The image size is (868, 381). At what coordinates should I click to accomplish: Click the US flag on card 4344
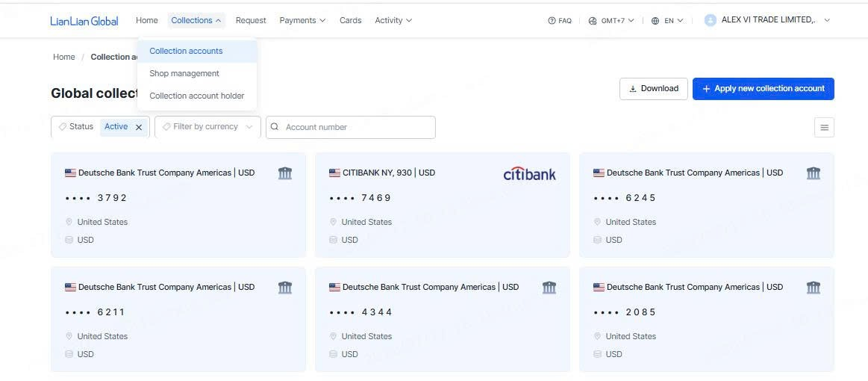(334, 287)
